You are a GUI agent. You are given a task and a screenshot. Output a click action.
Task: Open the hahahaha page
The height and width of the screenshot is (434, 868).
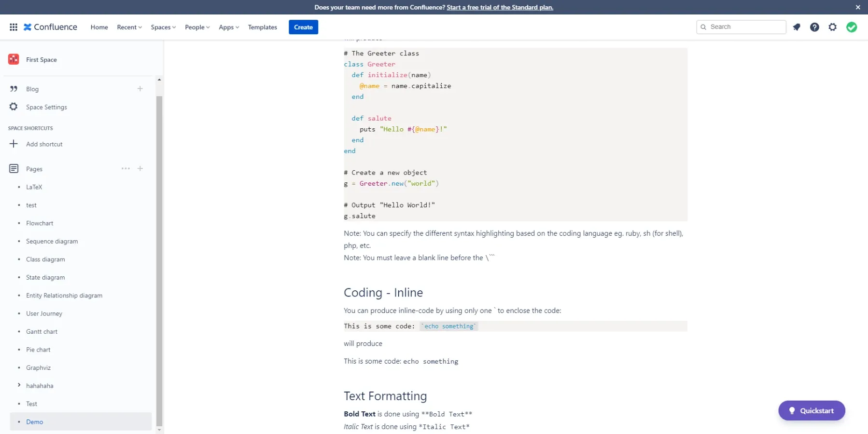(40, 386)
